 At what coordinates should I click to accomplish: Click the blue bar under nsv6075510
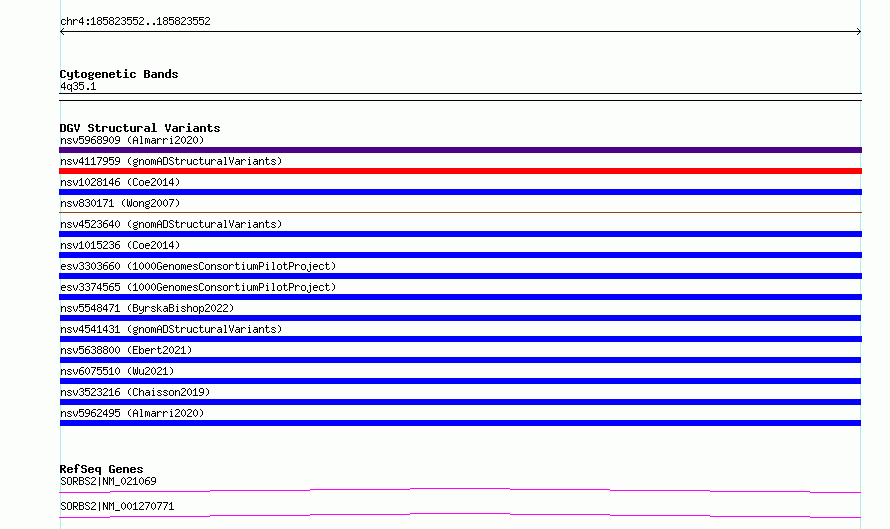[460, 381]
